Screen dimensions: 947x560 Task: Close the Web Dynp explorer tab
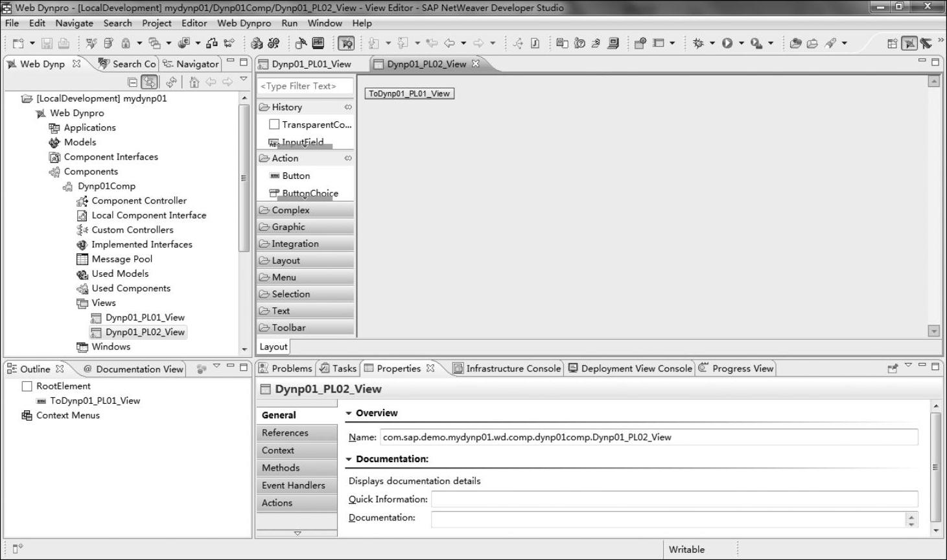76,64
